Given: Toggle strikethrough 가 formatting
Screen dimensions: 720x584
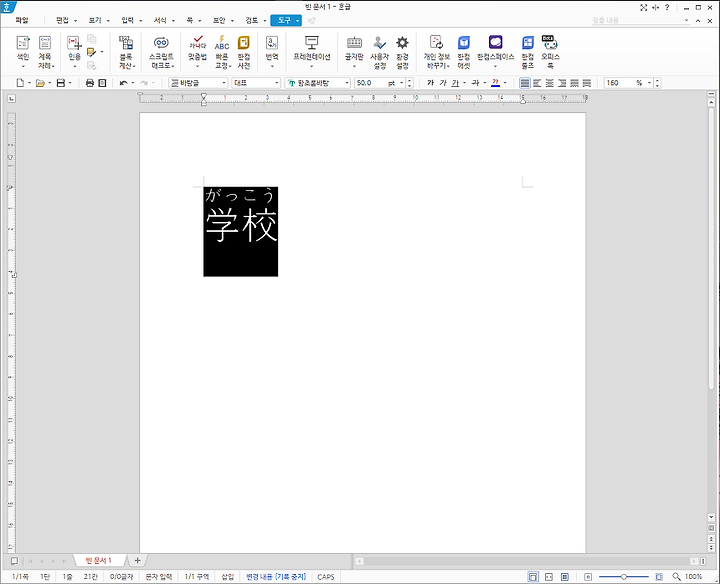Looking at the screenshot, I should coord(475,83).
